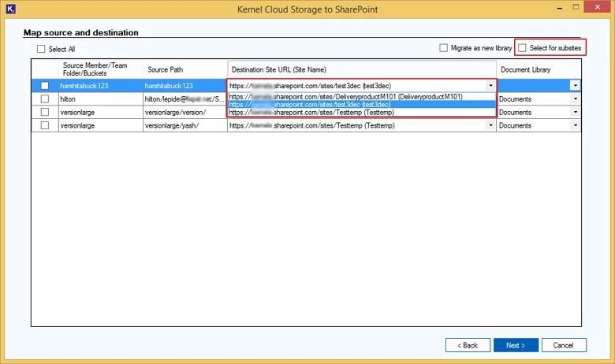Collapse destination URL dropdown for harshitabuck123
The image size is (615, 364).
490,85
